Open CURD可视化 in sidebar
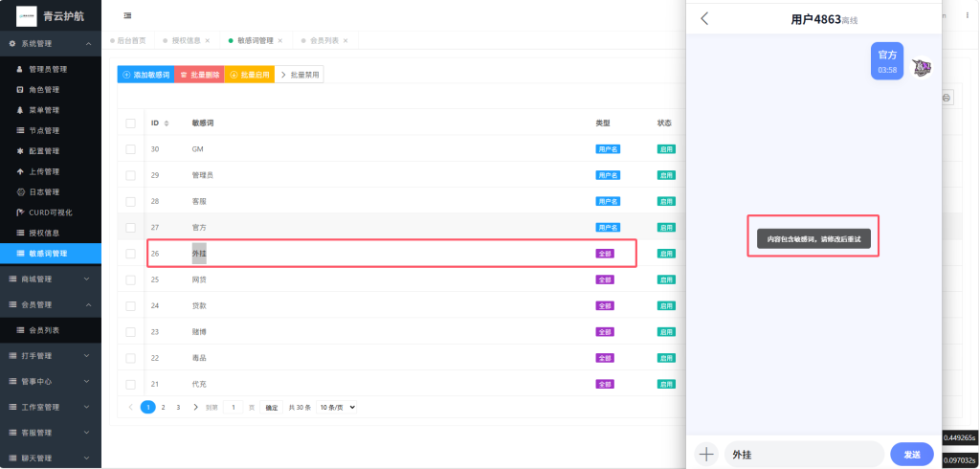Viewport: 980px width, 469px height. pos(51,212)
